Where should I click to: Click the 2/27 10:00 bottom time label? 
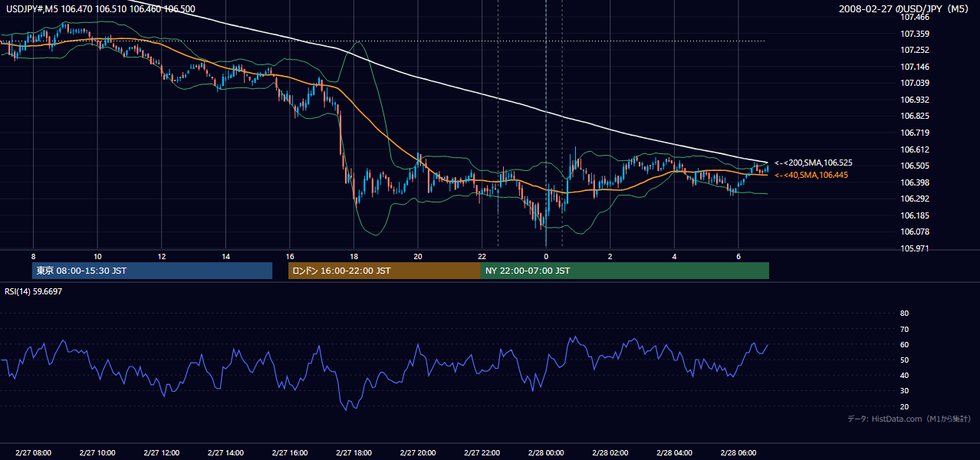[x=97, y=452]
